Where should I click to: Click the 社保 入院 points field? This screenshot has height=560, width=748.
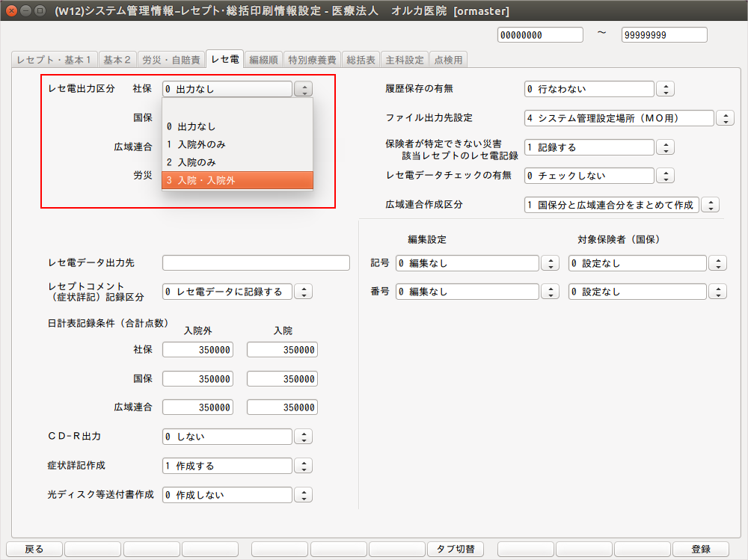(x=283, y=350)
